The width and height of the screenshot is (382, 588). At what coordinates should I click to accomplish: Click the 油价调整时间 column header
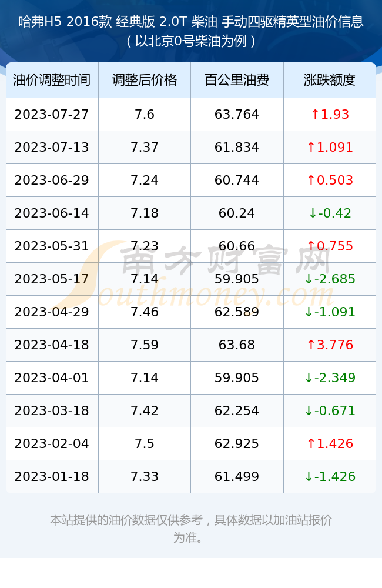[52, 80]
